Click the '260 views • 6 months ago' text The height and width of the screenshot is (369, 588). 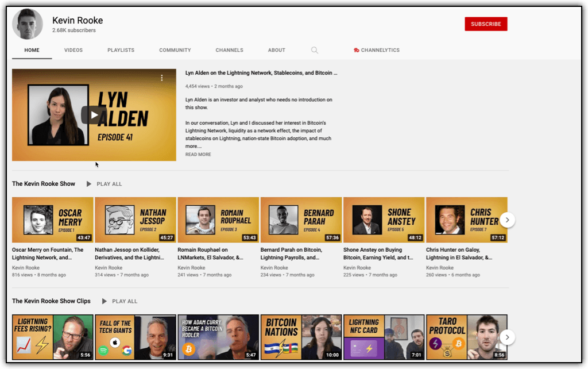pyautogui.click(x=453, y=275)
